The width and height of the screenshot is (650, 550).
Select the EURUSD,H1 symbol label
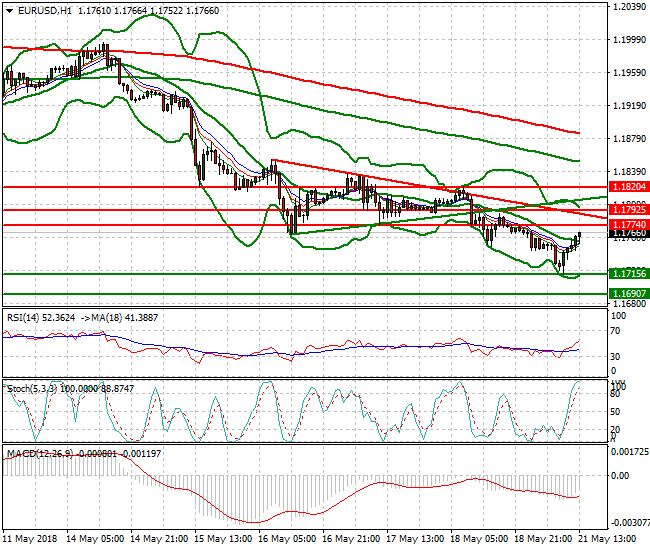coord(45,11)
